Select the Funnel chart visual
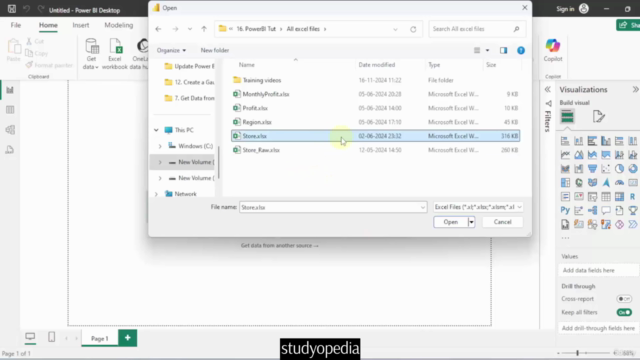Viewport: 640px width, 360px height. click(592, 169)
